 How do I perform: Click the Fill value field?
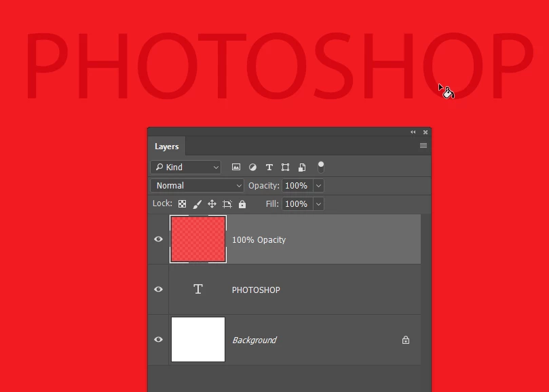(298, 204)
